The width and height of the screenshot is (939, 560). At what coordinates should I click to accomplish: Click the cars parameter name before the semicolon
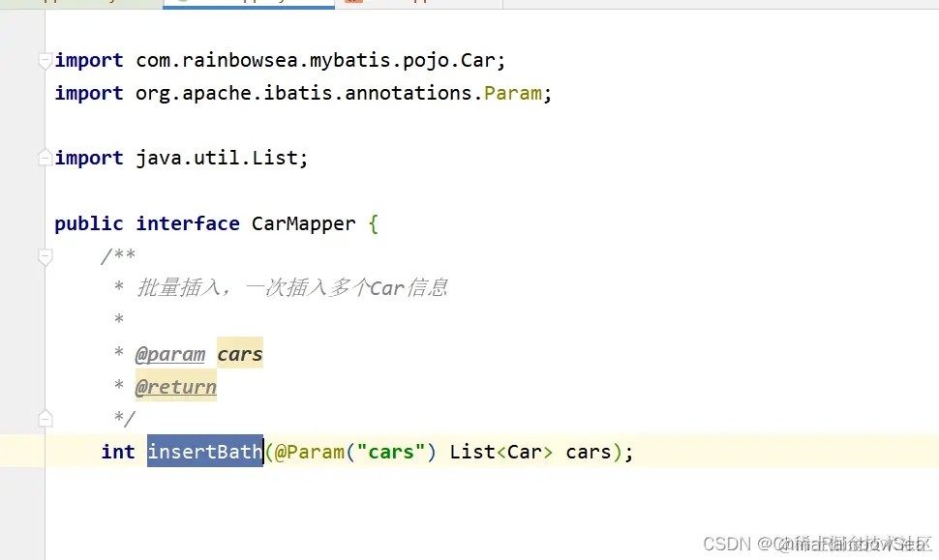588,452
